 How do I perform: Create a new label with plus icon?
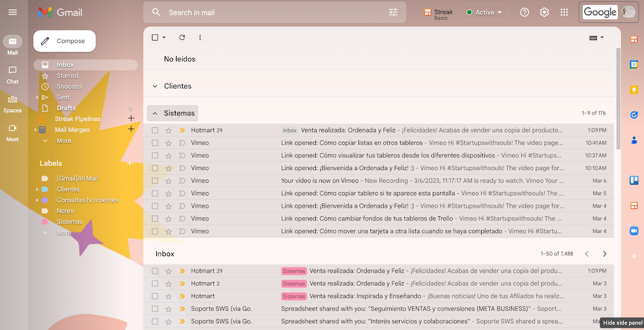(130, 163)
